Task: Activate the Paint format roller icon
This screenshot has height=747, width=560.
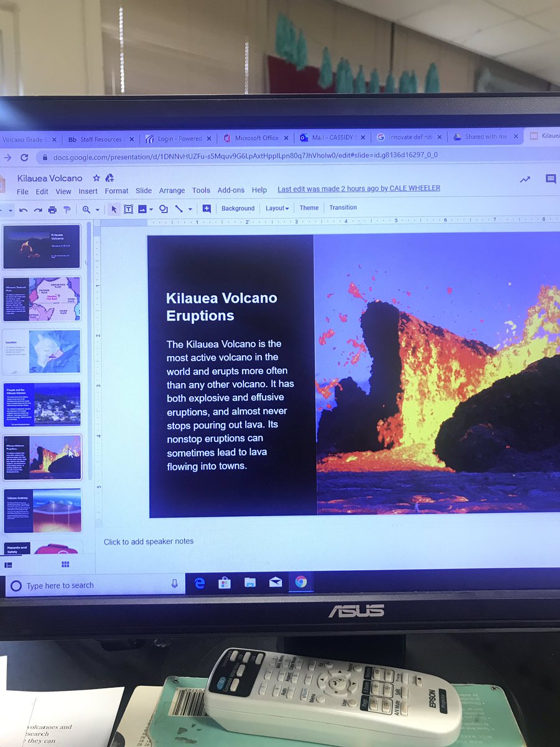Action: coord(67,210)
